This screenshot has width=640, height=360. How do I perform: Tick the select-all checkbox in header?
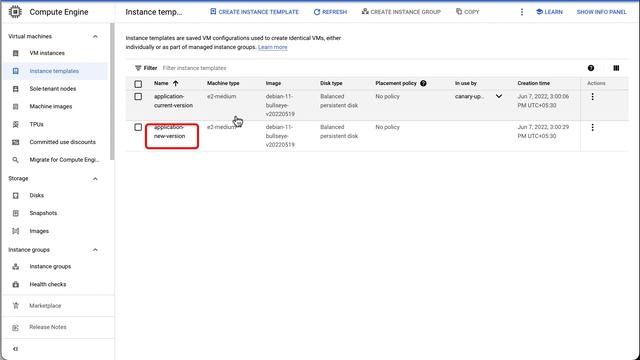(138, 84)
